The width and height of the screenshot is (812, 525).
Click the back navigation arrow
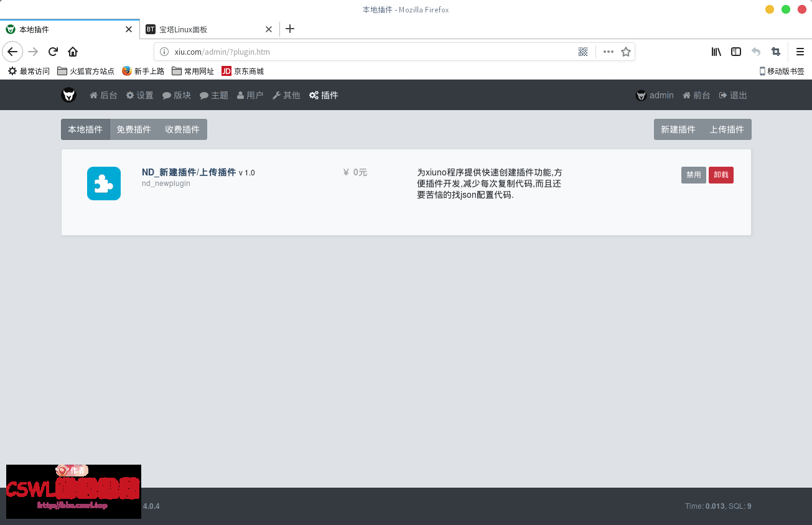12,52
